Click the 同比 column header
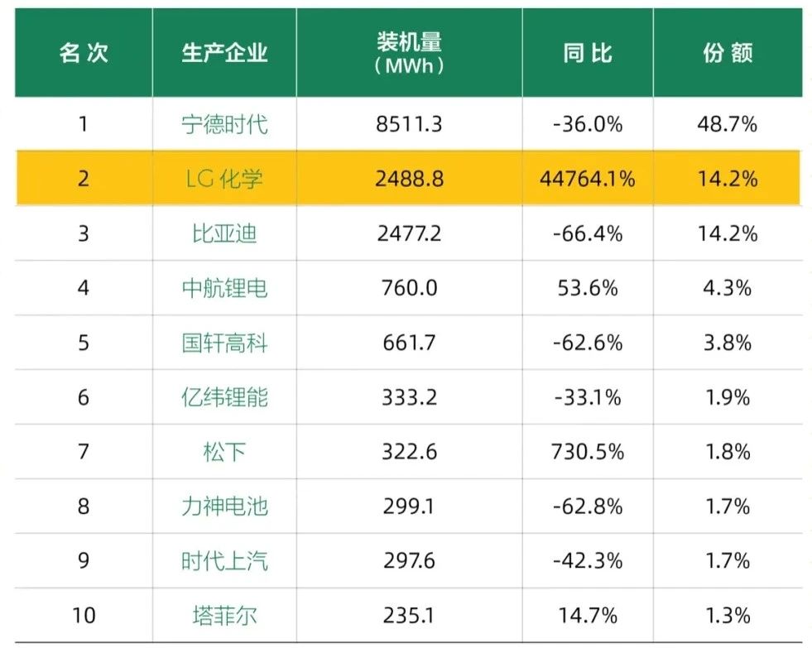Screen dimensions: 812x648 coord(587,54)
